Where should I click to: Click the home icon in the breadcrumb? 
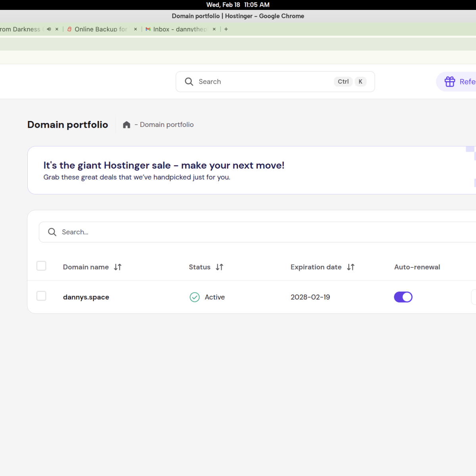click(x=126, y=124)
